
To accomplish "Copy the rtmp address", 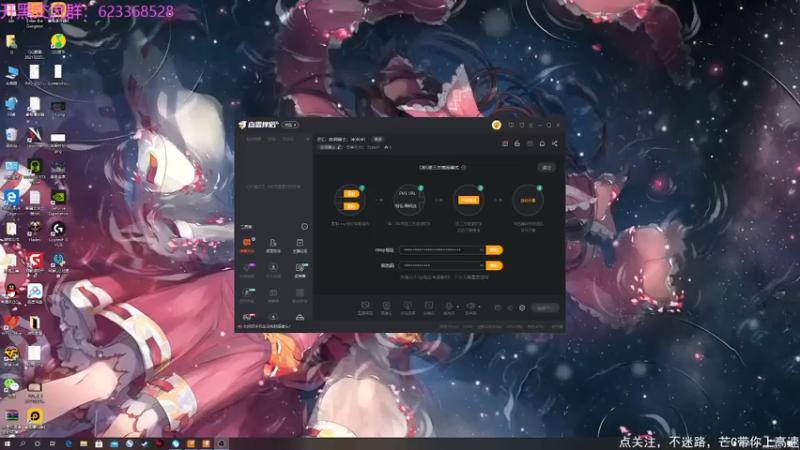I will tap(494, 250).
